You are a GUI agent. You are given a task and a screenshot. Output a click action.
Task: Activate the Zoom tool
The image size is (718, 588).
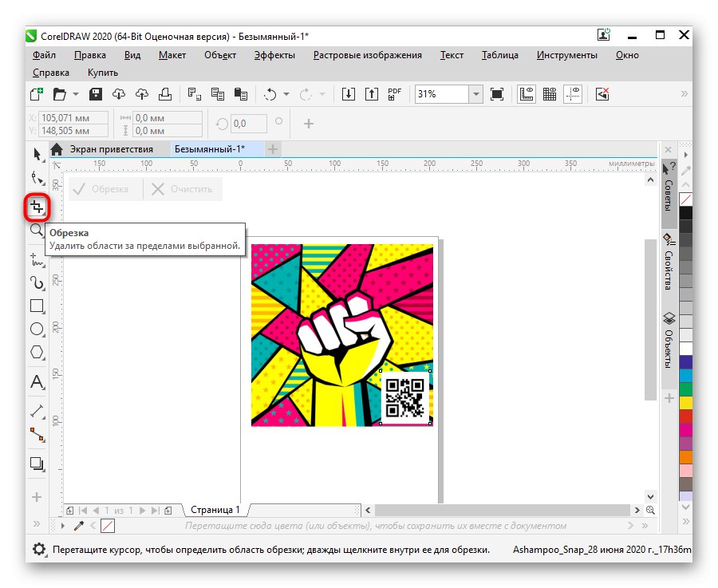click(35, 230)
